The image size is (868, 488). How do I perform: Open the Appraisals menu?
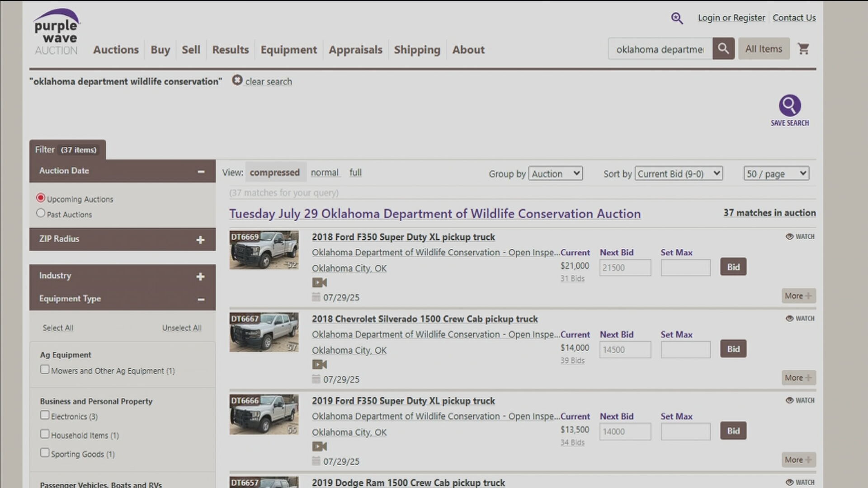point(355,50)
